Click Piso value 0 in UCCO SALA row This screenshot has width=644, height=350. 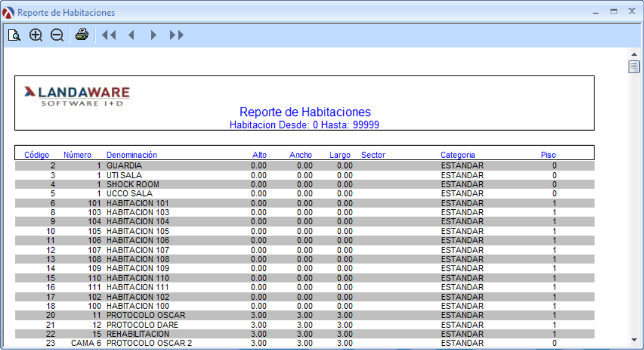pyautogui.click(x=555, y=193)
